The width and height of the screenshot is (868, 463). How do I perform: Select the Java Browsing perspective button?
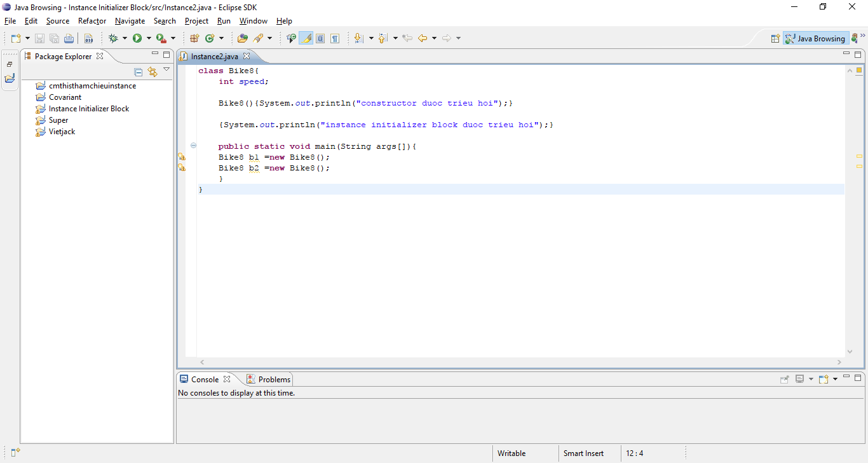pyautogui.click(x=816, y=39)
